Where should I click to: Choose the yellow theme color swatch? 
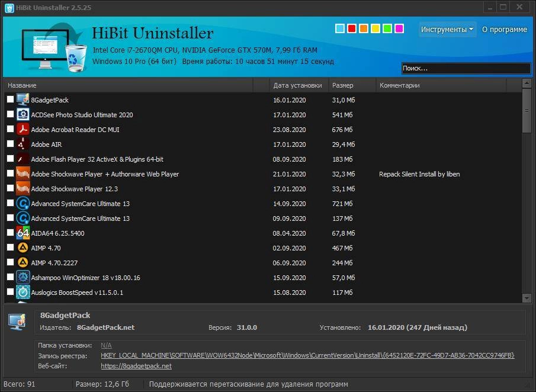click(375, 28)
